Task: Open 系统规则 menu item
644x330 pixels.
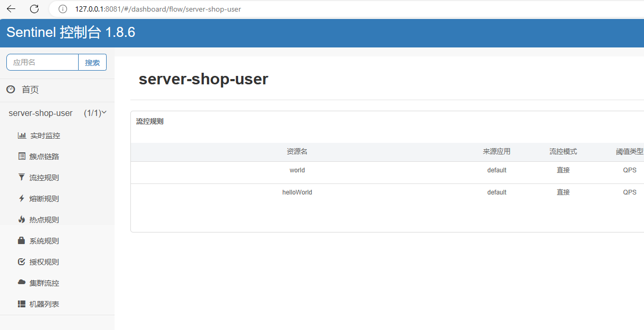Action: [44, 241]
